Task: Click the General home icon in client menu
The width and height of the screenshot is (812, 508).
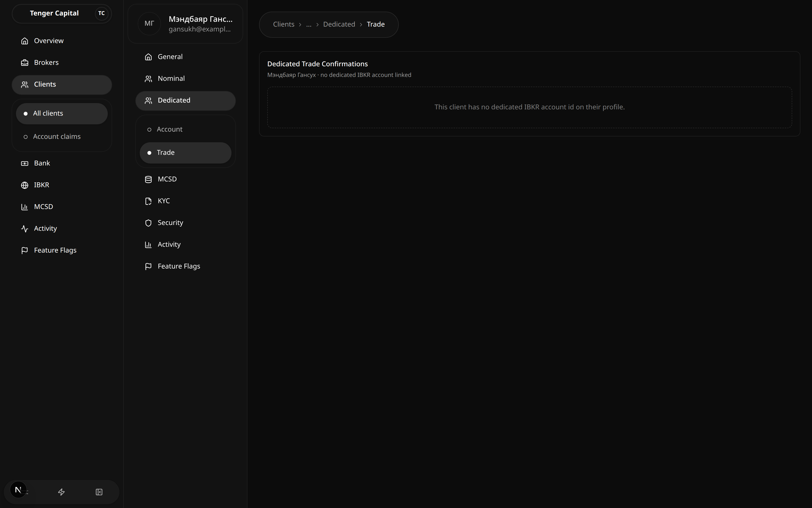Action: click(x=148, y=57)
